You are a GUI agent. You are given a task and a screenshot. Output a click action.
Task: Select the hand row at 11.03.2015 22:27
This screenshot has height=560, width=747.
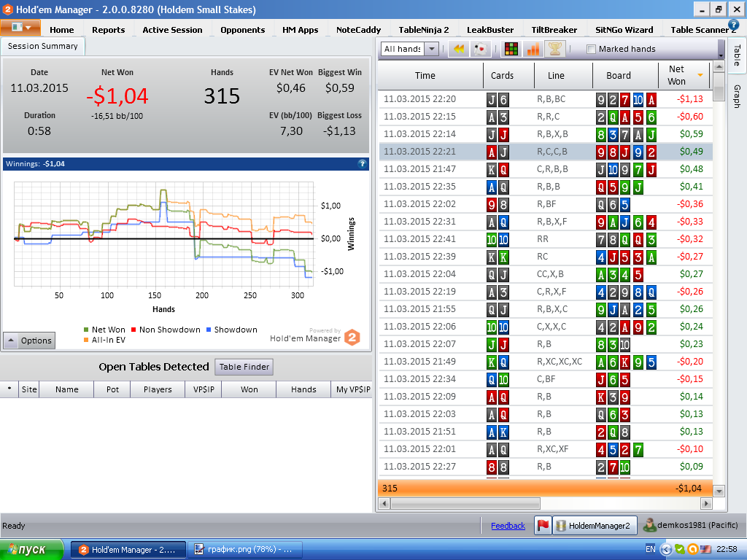(x=546, y=467)
